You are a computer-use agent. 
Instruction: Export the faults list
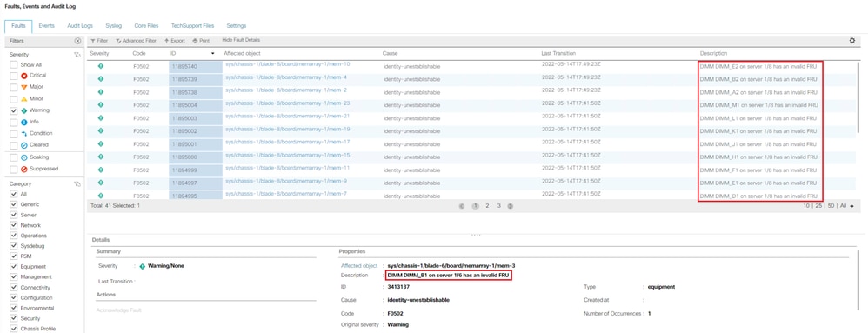[175, 41]
